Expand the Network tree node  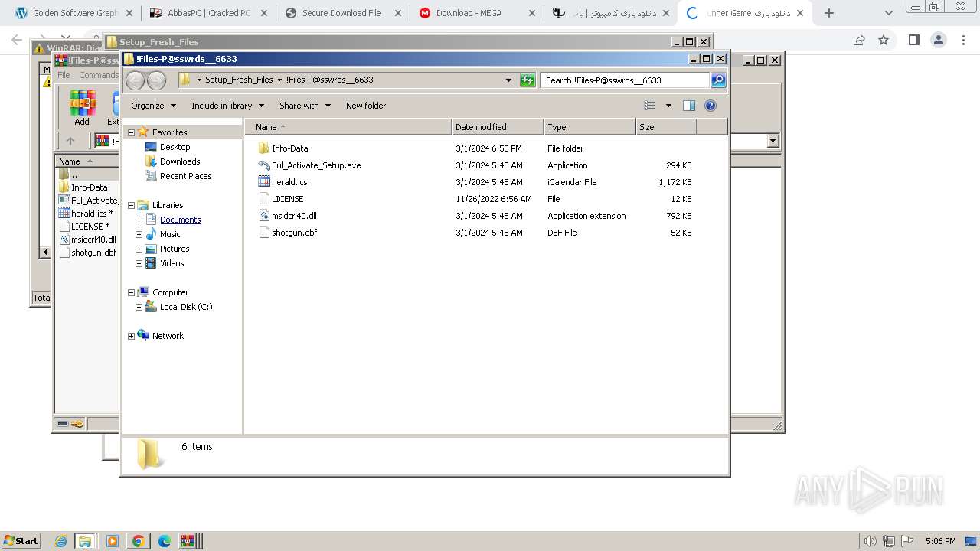[131, 336]
